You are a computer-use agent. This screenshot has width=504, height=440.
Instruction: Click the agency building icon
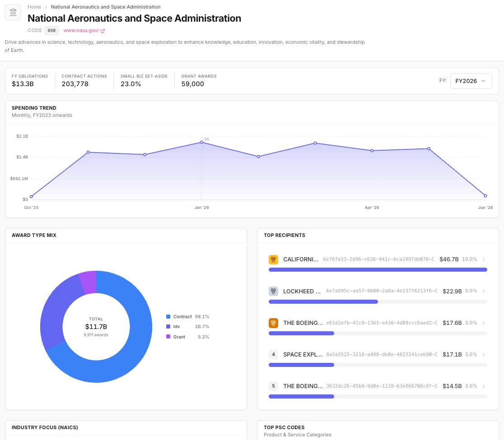(x=13, y=12)
